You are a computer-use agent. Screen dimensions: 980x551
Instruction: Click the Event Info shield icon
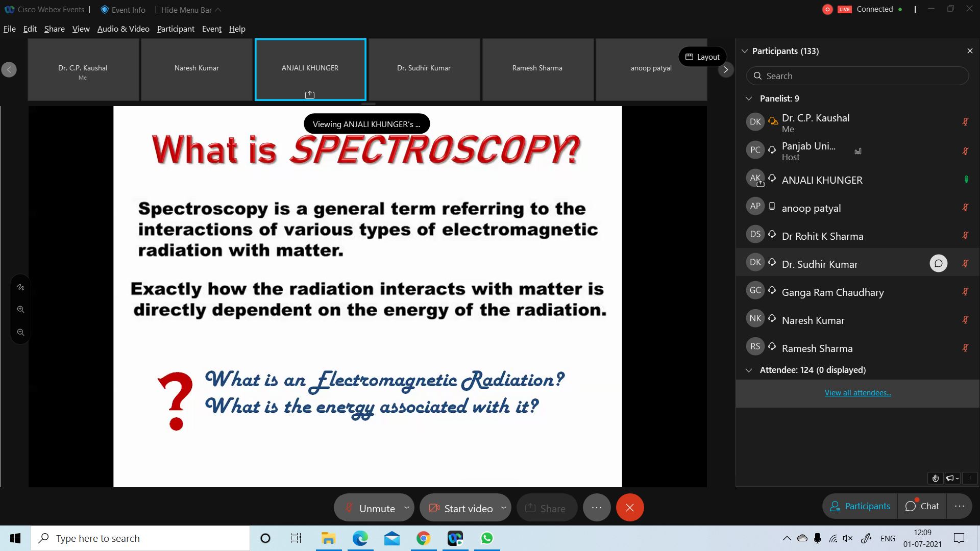(x=105, y=10)
